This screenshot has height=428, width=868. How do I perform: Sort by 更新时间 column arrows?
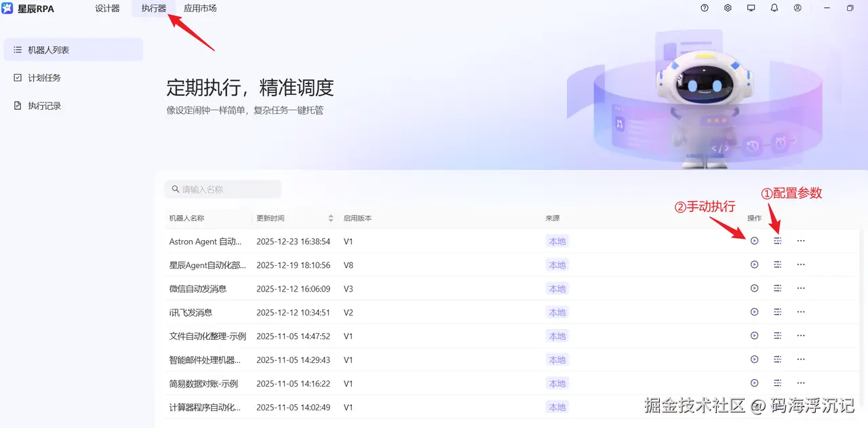(331, 218)
